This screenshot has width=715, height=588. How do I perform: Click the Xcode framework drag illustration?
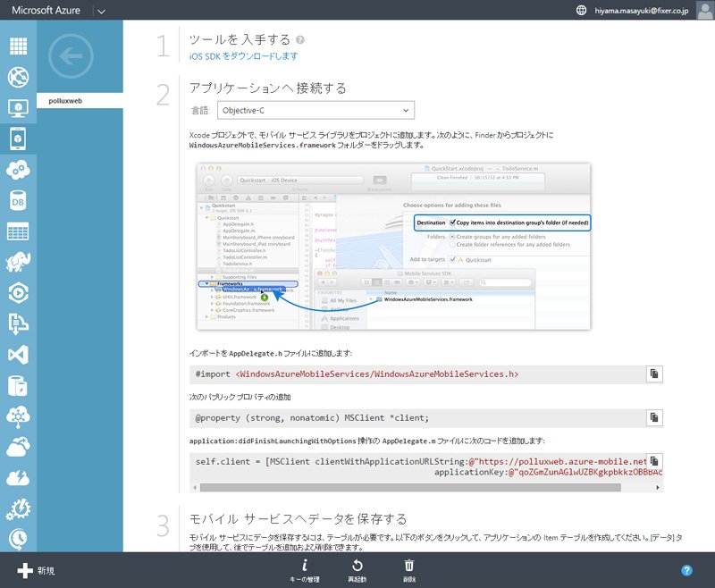(393, 246)
